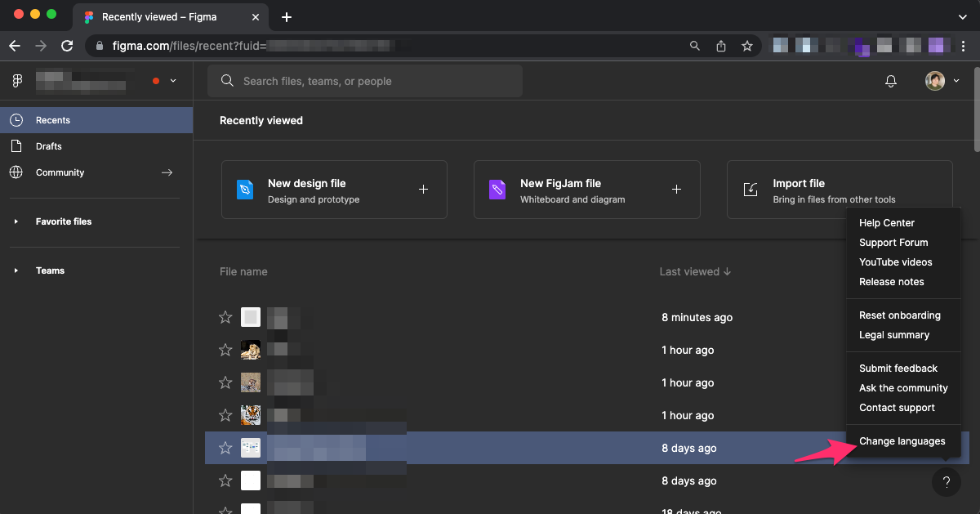
Task: Open Recents in the left sidebar
Action: coord(53,120)
